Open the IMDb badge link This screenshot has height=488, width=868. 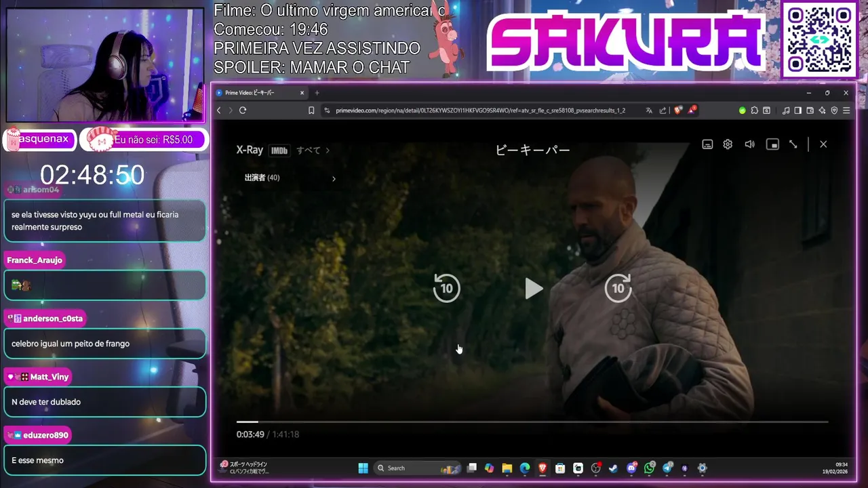279,150
